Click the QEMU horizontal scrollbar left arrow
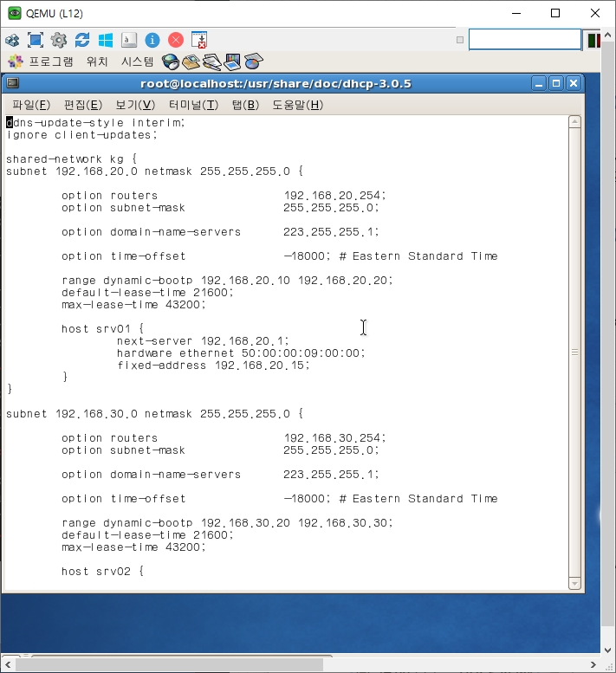 click(8, 665)
